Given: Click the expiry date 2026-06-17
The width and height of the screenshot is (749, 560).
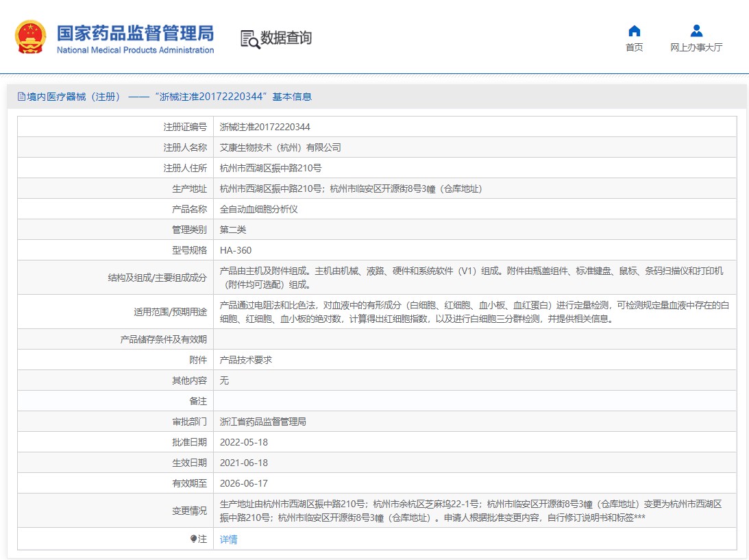Looking at the screenshot, I should coord(244,483).
